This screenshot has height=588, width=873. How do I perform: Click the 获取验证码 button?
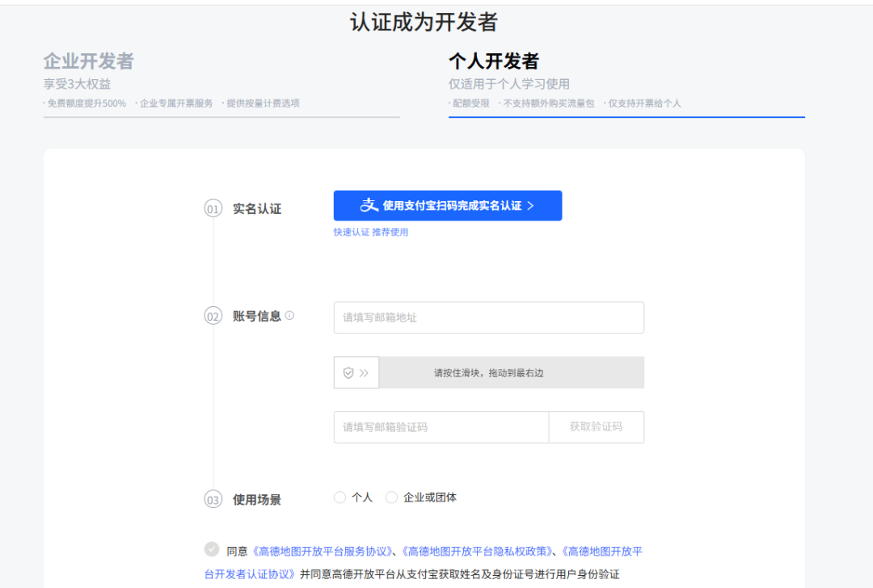(x=596, y=426)
